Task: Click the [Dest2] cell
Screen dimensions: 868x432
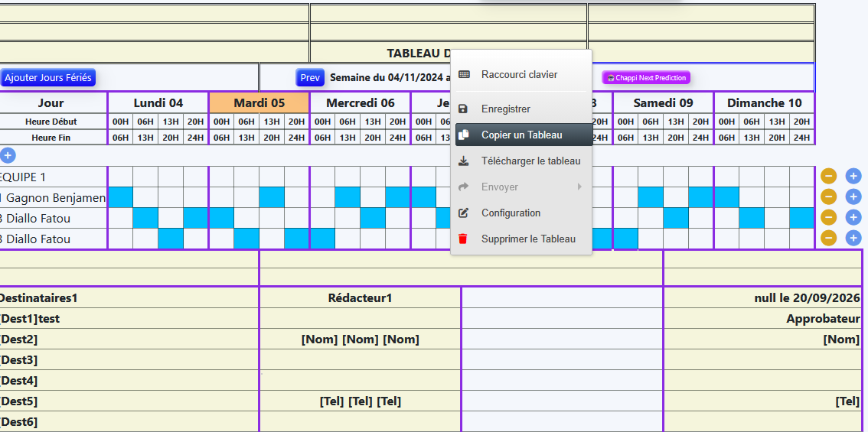Action: 129,339
